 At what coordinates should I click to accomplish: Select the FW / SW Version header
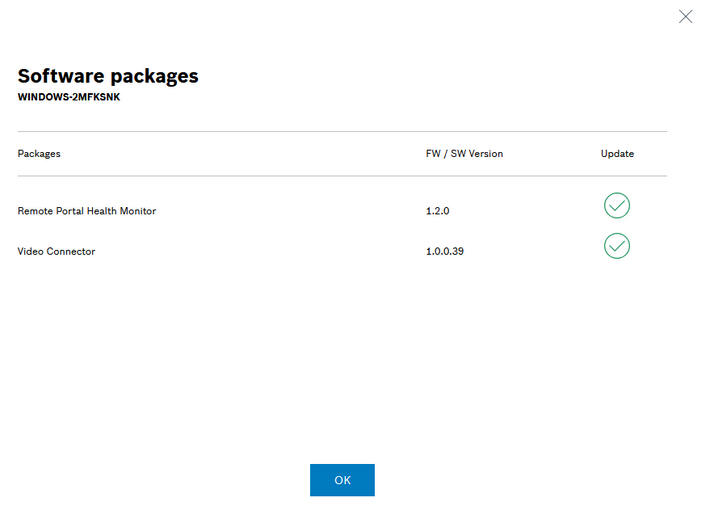(464, 154)
